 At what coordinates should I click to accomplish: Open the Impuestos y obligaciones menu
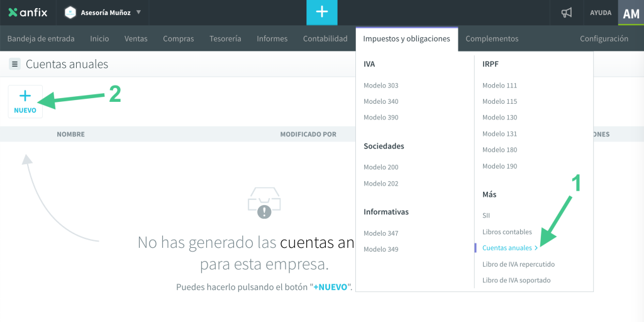tap(406, 38)
